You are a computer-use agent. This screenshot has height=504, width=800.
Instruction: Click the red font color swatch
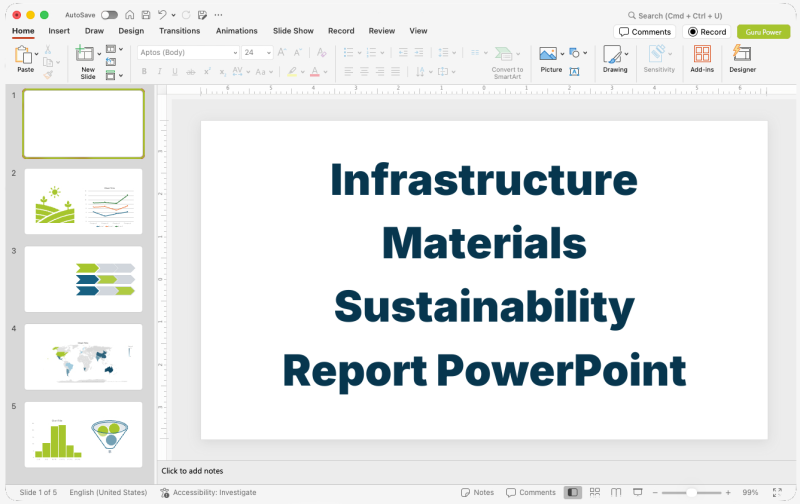click(315, 72)
